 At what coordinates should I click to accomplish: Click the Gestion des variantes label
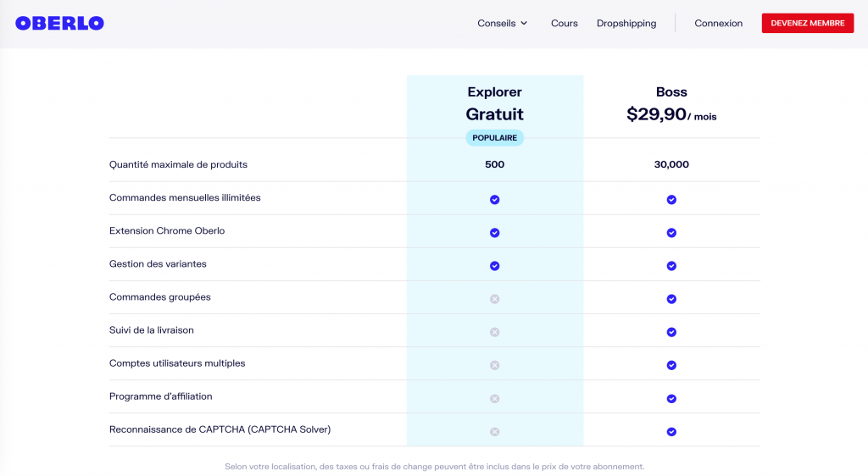pos(158,263)
